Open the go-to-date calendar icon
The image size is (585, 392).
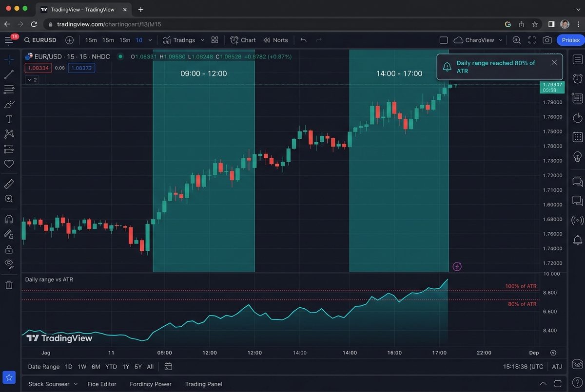pos(168,367)
